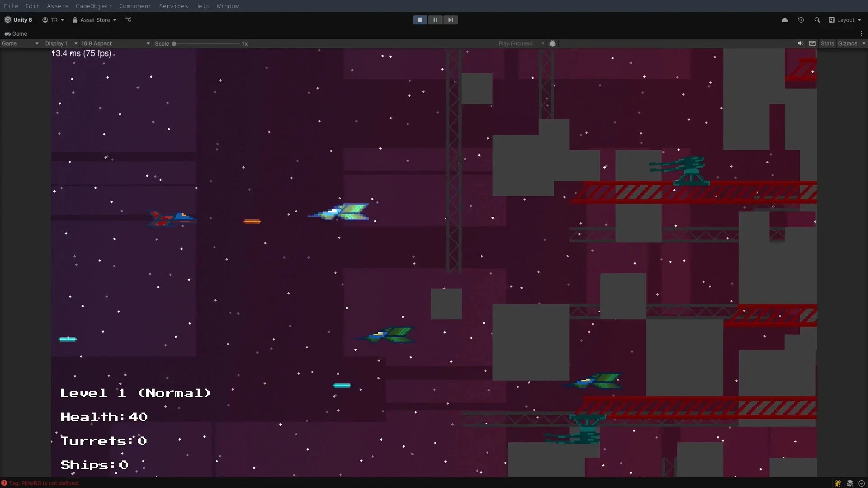Open the Layout selector
Image resolution: width=868 pixels, height=488 pixels.
point(845,19)
